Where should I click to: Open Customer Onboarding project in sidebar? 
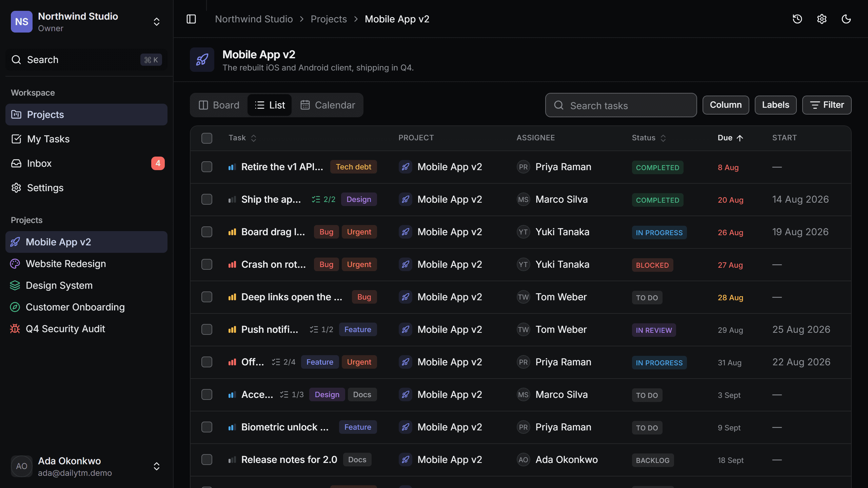[86, 307]
